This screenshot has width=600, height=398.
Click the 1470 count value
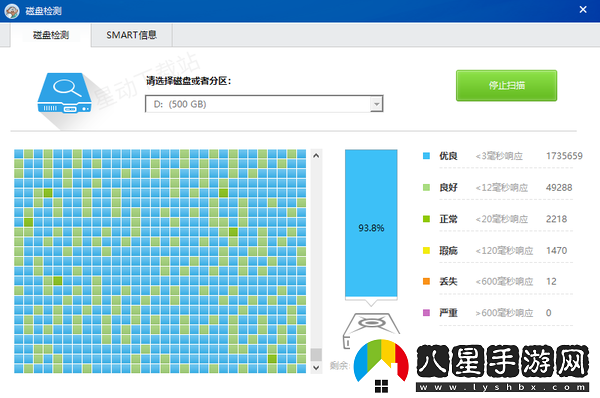[x=556, y=251]
